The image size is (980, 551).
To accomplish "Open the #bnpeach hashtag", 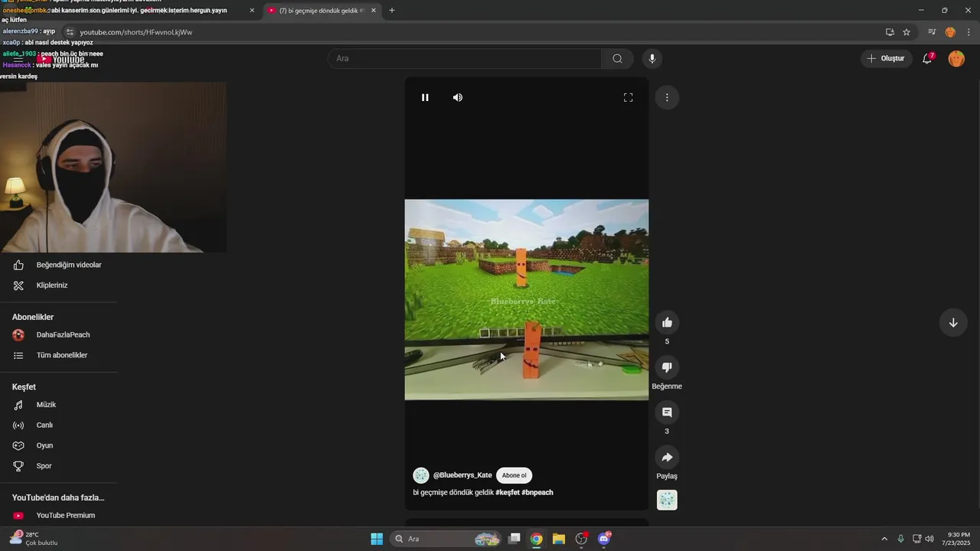I will (537, 492).
